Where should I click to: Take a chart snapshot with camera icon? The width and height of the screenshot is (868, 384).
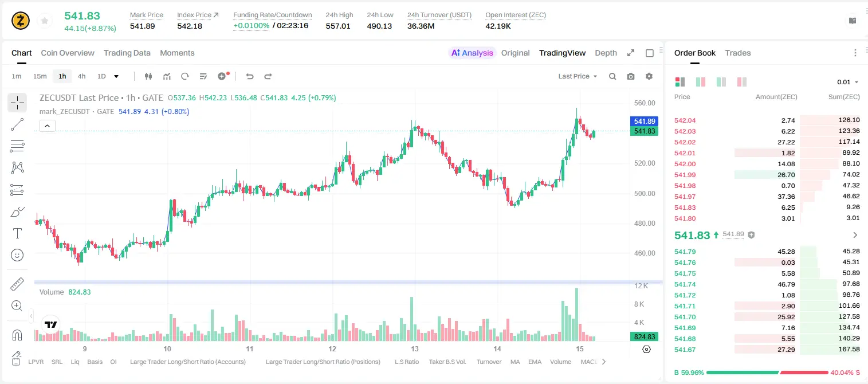[x=631, y=76]
